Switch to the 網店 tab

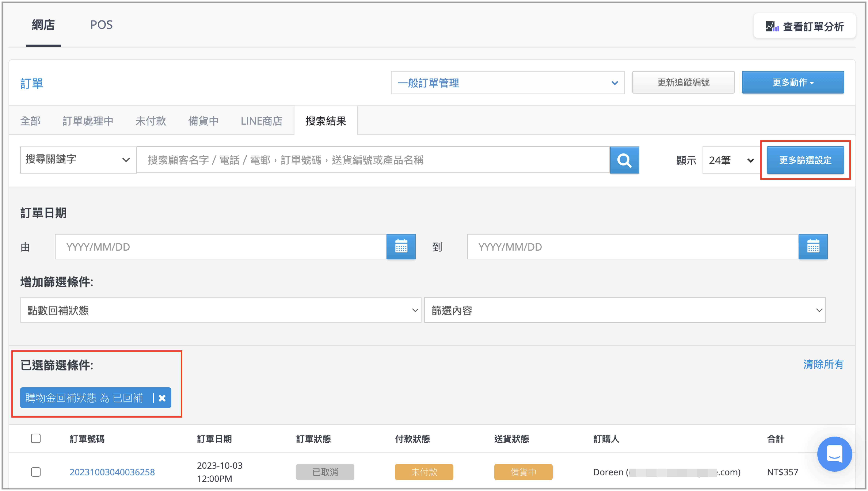[x=43, y=25]
